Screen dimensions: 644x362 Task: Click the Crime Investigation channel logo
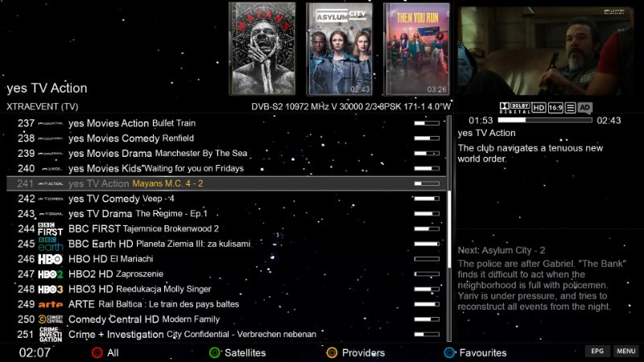click(x=50, y=335)
